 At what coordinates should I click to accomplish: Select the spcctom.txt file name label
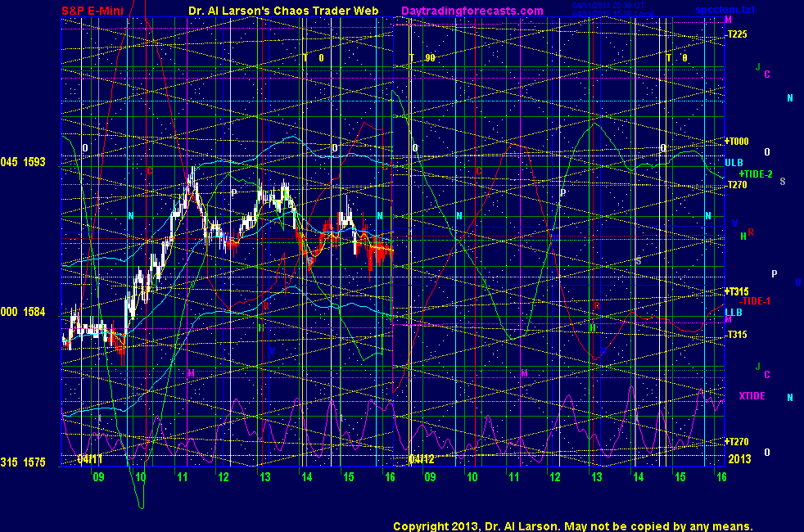pyautogui.click(x=725, y=10)
